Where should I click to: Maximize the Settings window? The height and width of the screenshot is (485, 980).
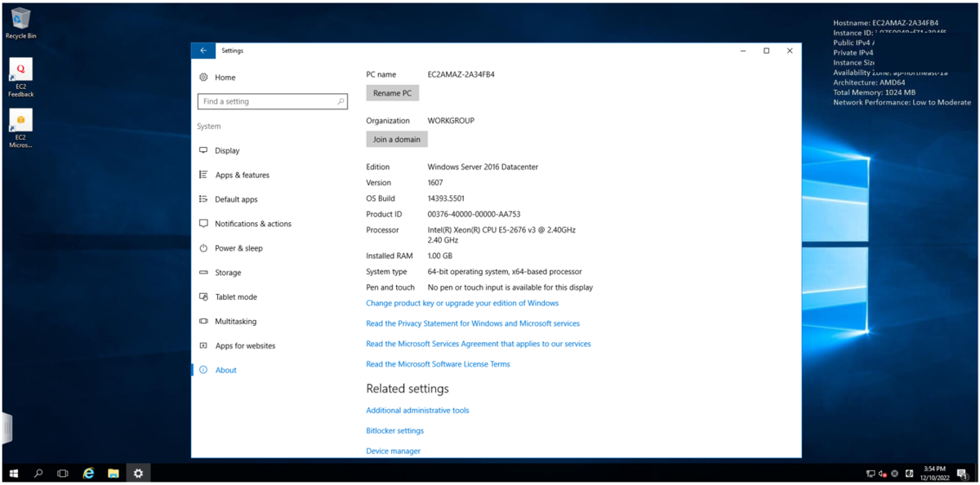pyautogui.click(x=766, y=51)
